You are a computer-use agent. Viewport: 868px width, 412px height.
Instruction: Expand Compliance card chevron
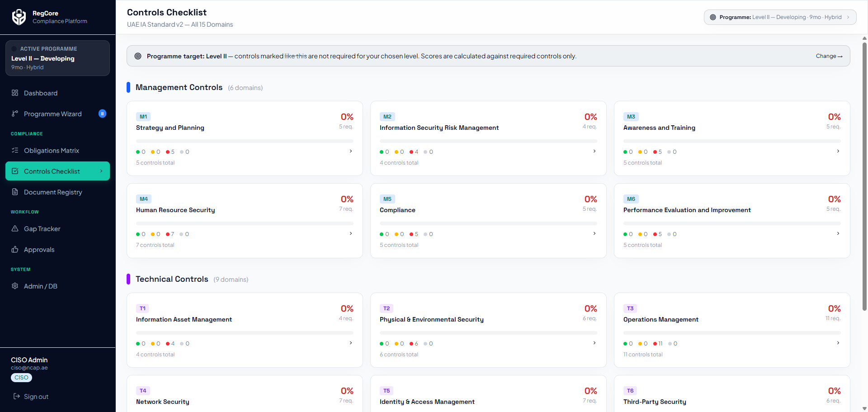594,233
